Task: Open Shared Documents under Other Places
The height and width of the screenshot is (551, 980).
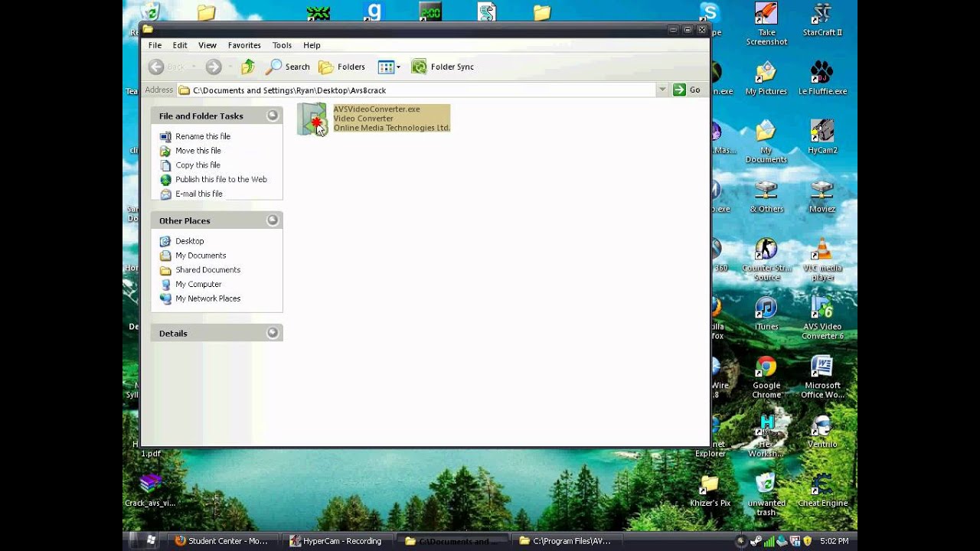Action: 208,270
